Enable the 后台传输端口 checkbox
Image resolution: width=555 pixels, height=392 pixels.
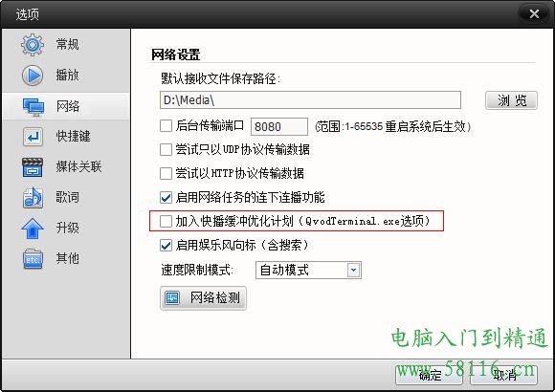pyautogui.click(x=166, y=125)
